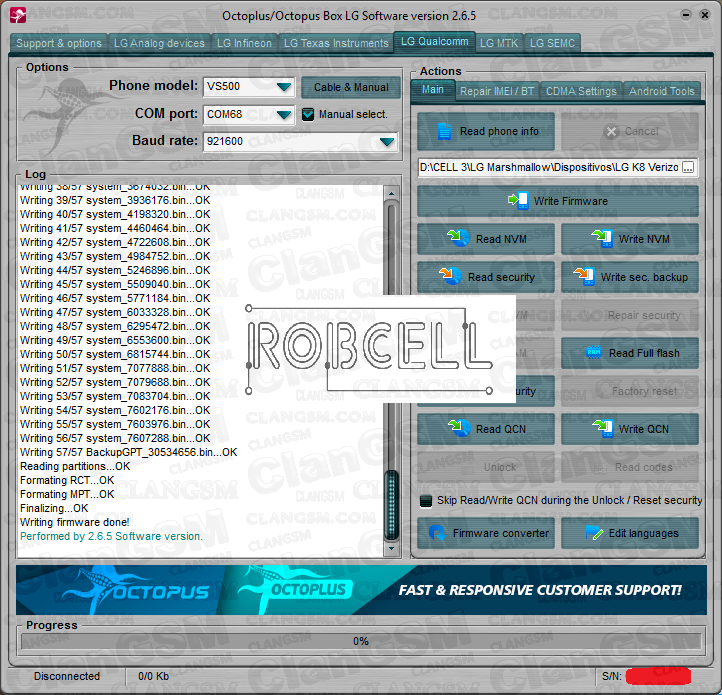This screenshot has height=695, width=722.
Task: Switch to LG Texas Instruments tab
Action: pos(336,43)
